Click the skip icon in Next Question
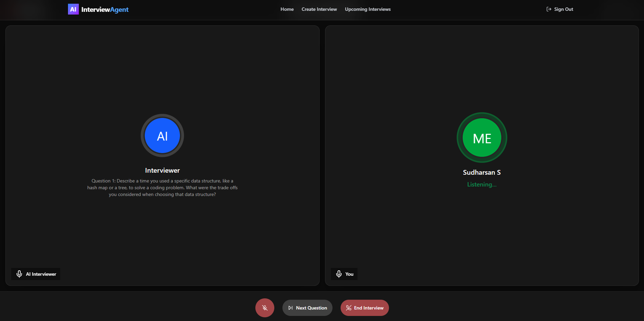Screen dimensions: 644x321 point(290,308)
